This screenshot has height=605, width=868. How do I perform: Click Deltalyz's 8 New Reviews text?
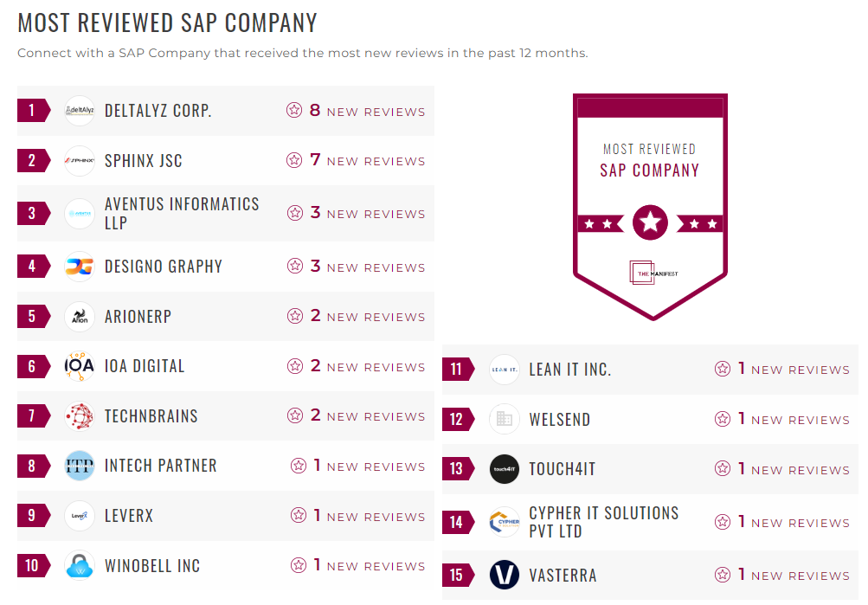coord(367,111)
